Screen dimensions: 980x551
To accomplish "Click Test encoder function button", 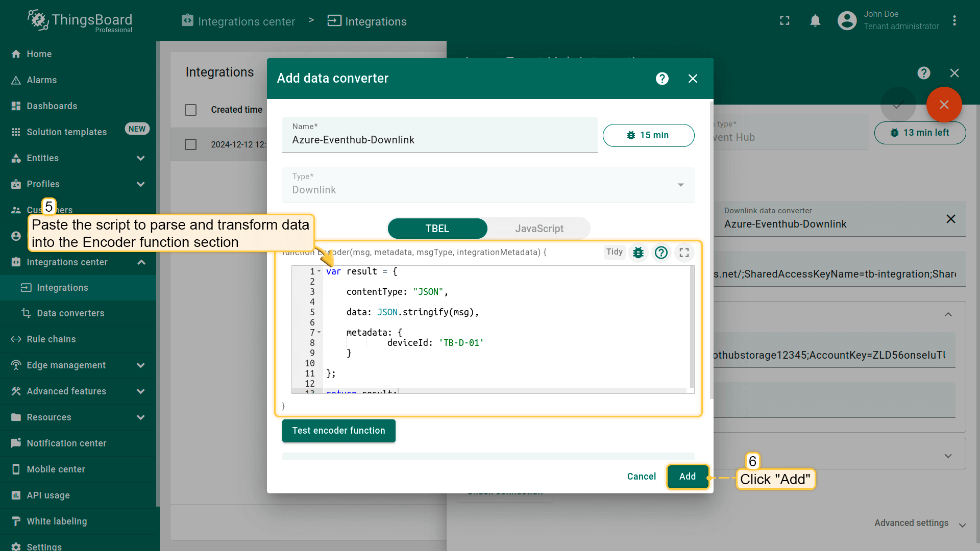I will click(338, 431).
